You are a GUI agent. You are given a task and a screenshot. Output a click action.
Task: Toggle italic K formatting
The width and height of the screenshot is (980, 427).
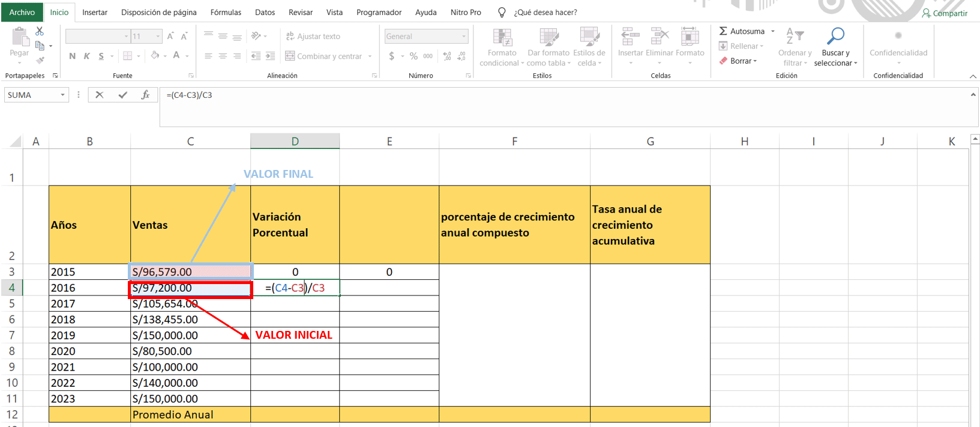tap(87, 56)
